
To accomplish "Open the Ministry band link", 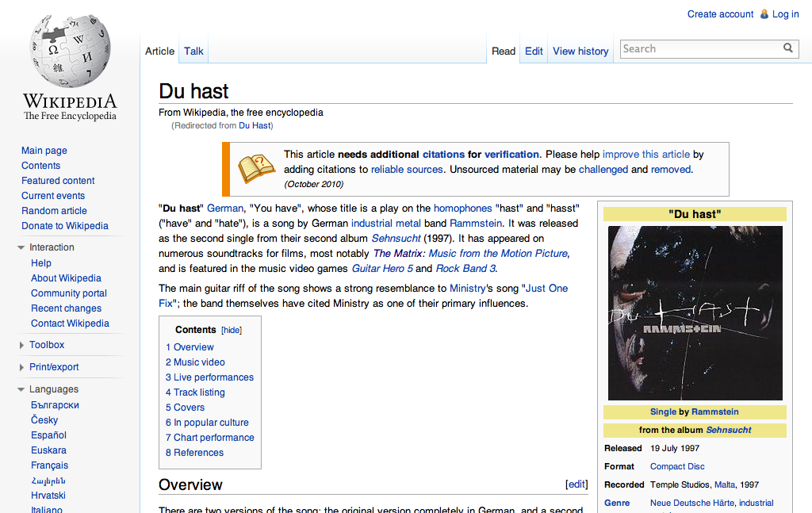I will pyautogui.click(x=467, y=289).
